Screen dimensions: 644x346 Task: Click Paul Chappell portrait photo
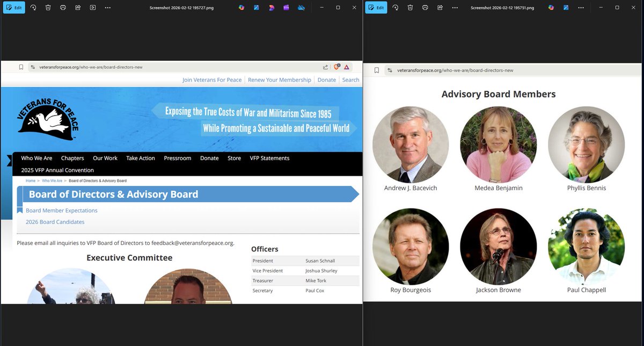click(587, 247)
